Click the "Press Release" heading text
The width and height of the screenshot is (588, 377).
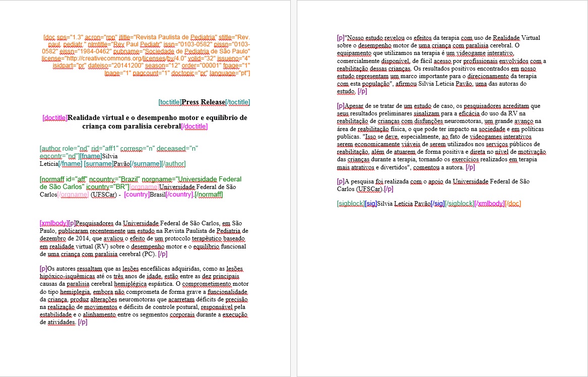pyautogui.click(x=203, y=102)
